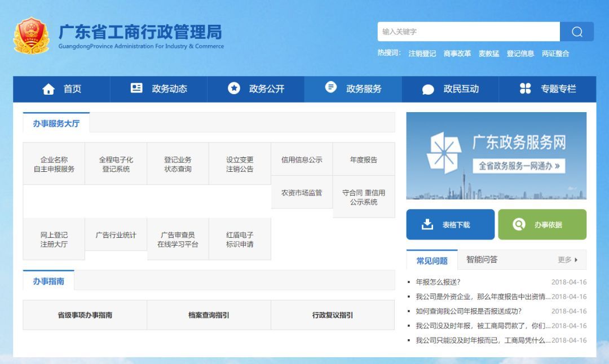
Task: Click the 政务公开 star icon
Action: click(x=233, y=88)
